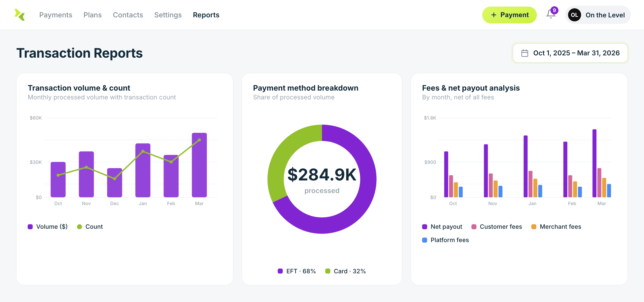644x302 pixels.
Task: Open the On the Level account menu
Action: point(598,15)
